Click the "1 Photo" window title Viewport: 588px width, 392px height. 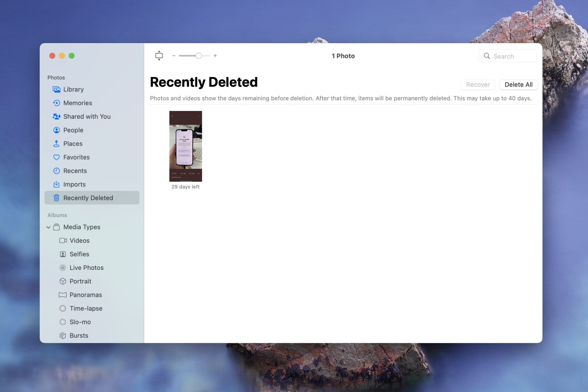coord(343,56)
